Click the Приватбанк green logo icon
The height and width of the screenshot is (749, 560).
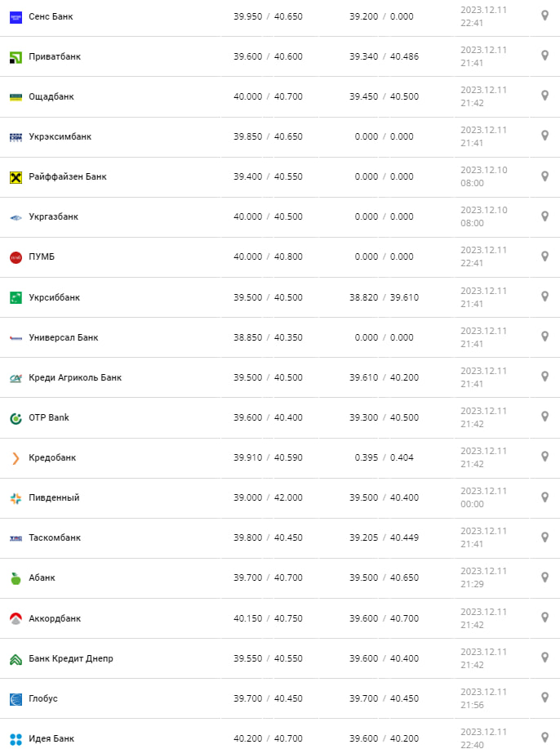pyautogui.click(x=16, y=56)
